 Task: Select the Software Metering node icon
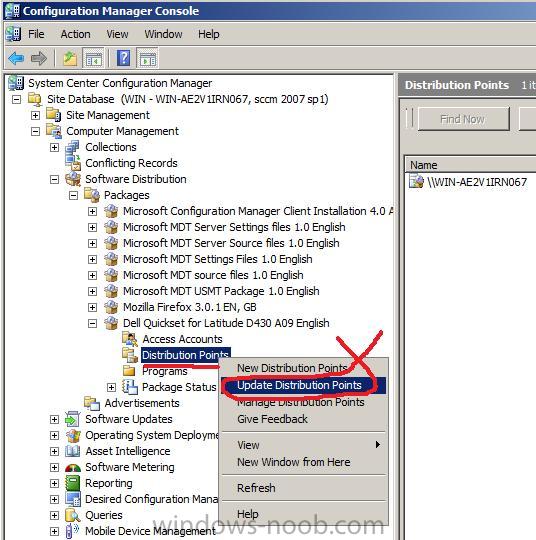(73, 467)
